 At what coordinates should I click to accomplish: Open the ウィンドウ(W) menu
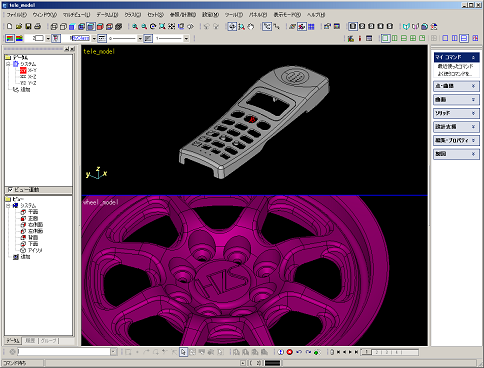[45, 15]
